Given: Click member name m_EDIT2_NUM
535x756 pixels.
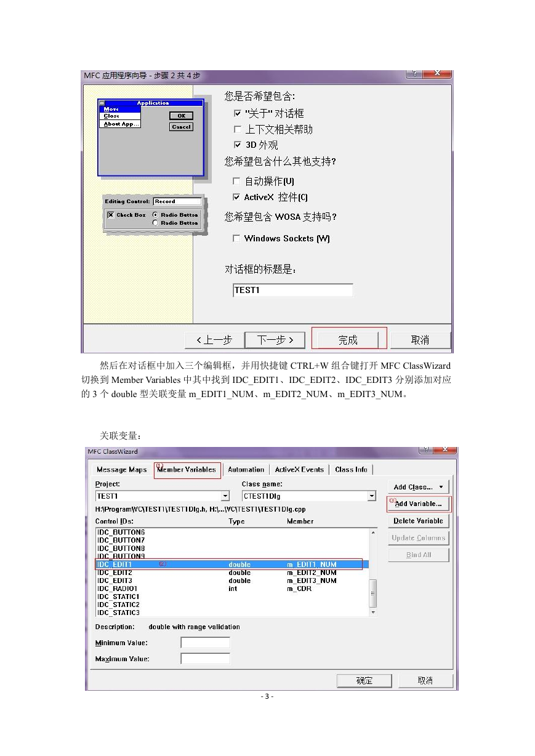Looking at the screenshot, I should [x=312, y=573].
